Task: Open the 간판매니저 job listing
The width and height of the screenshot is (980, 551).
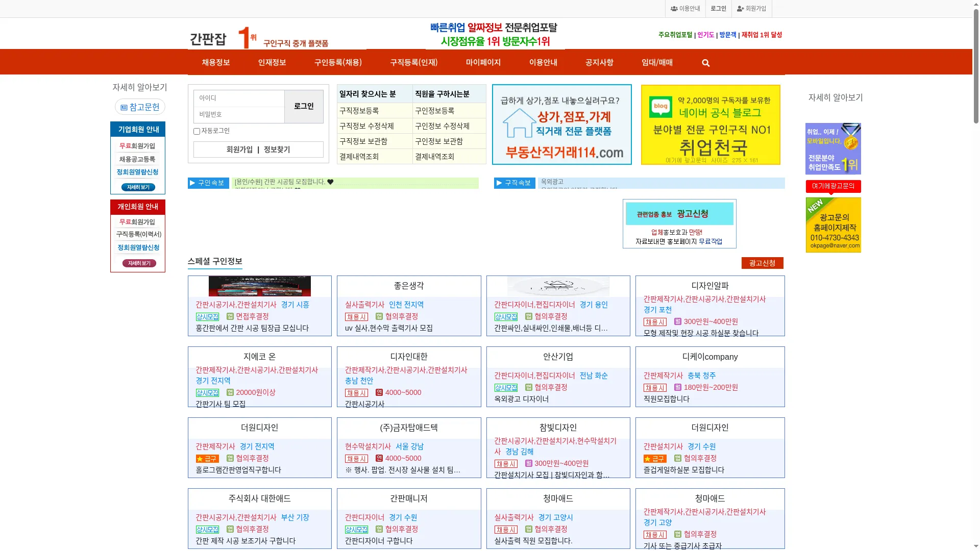Action: coord(409,498)
